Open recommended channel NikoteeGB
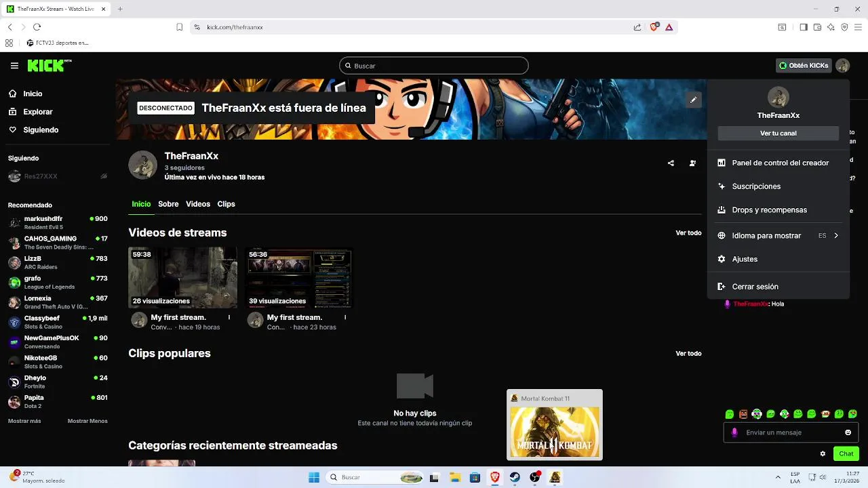The width and height of the screenshot is (868, 488). coord(58,362)
